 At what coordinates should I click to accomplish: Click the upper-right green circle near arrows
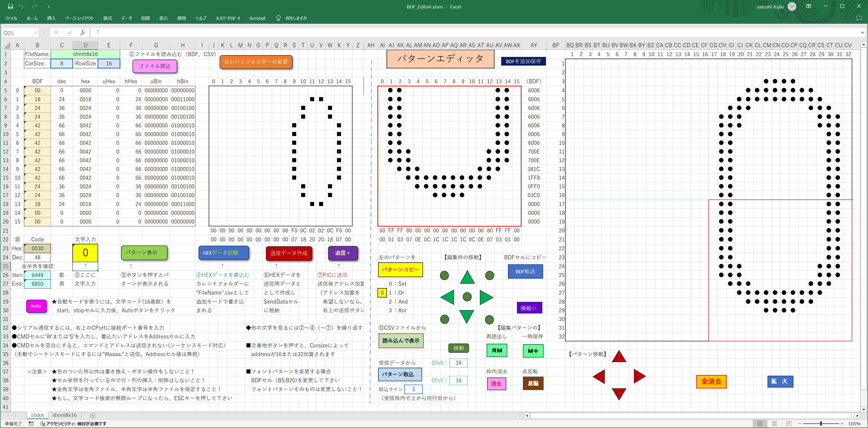(x=490, y=275)
